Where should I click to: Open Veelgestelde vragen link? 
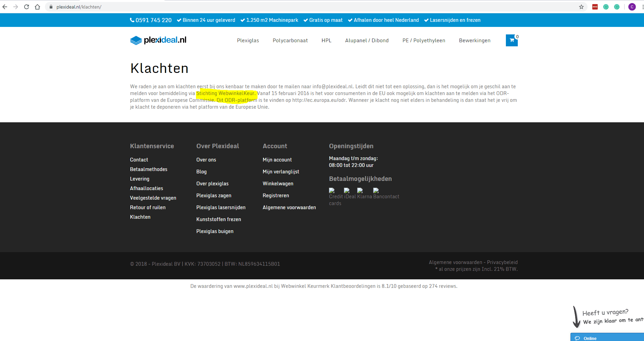tap(153, 198)
